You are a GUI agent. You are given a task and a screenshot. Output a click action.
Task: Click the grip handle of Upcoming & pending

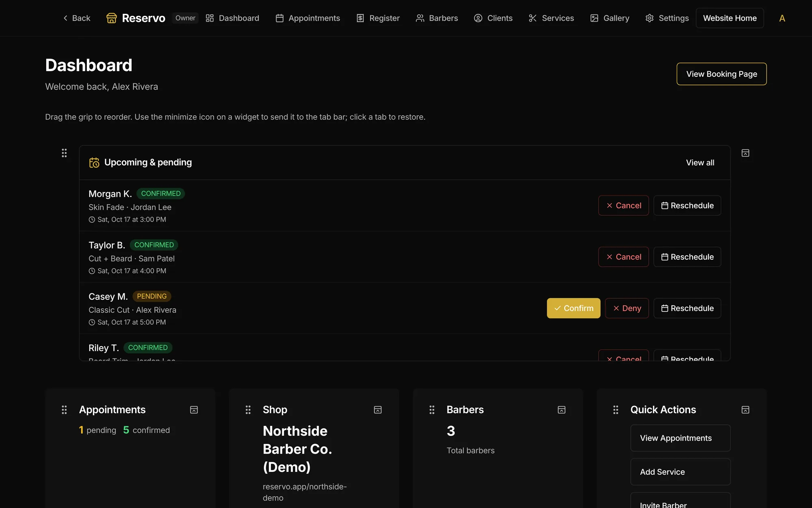pos(64,153)
